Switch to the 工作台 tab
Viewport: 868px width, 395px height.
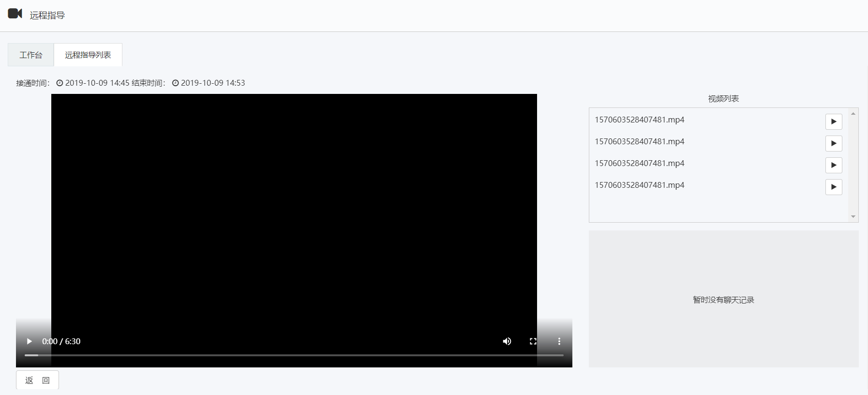[31, 55]
